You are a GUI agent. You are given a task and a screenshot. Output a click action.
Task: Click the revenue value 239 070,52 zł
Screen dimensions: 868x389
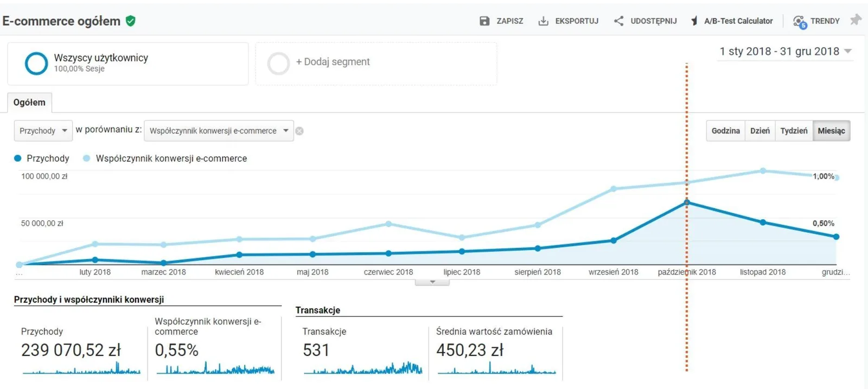71,350
